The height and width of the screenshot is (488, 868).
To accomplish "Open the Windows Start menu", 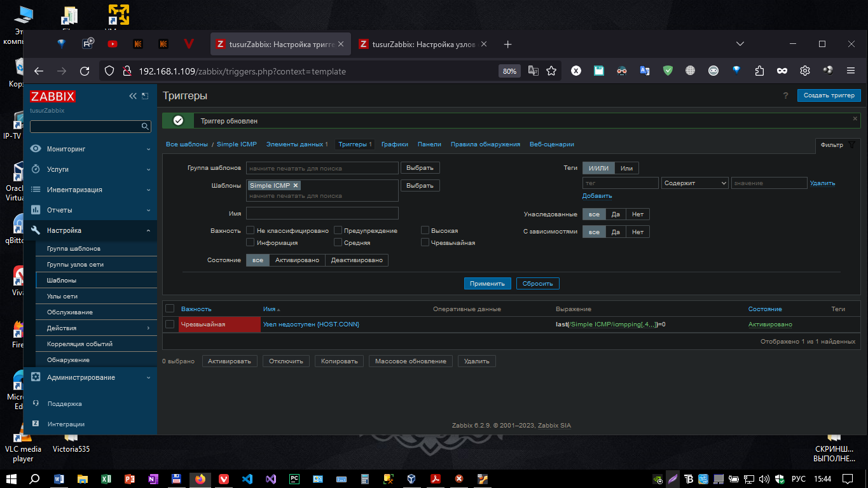I will pyautogui.click(x=11, y=478).
